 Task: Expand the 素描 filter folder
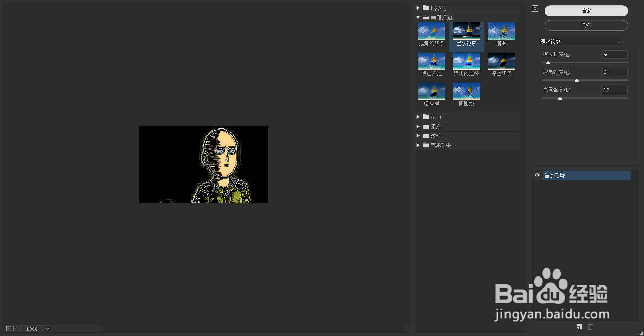coord(418,126)
